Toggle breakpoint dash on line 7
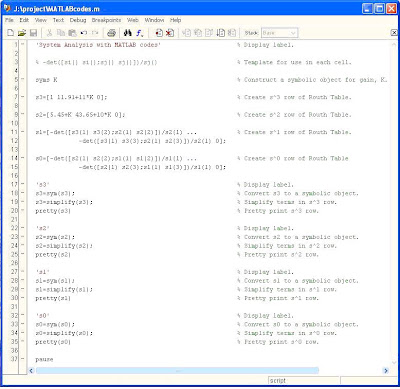400x389 pixels. coord(23,97)
